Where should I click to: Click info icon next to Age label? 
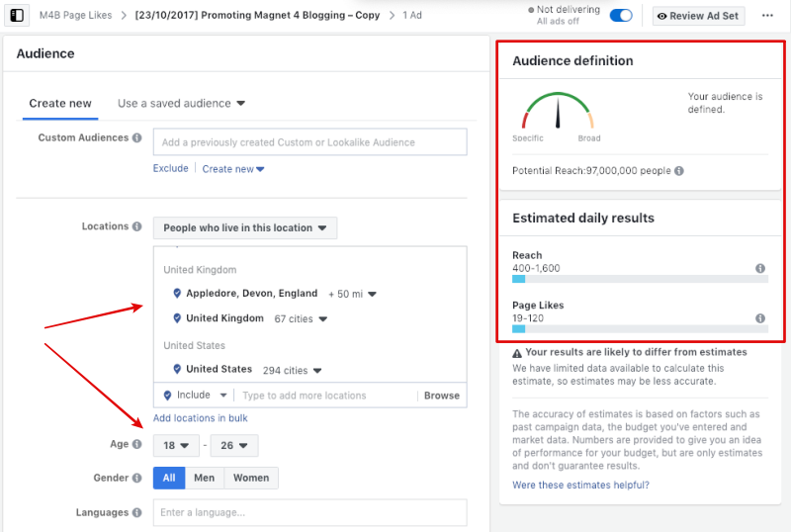pos(136,445)
